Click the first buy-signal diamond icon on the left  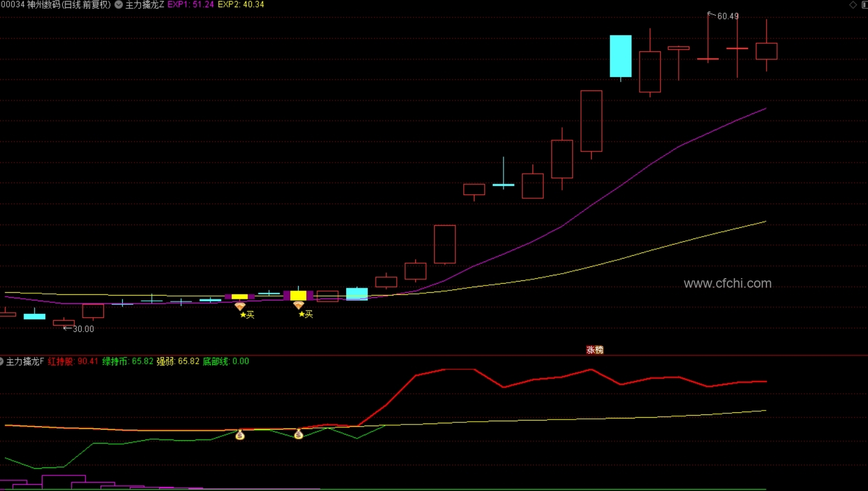240,306
